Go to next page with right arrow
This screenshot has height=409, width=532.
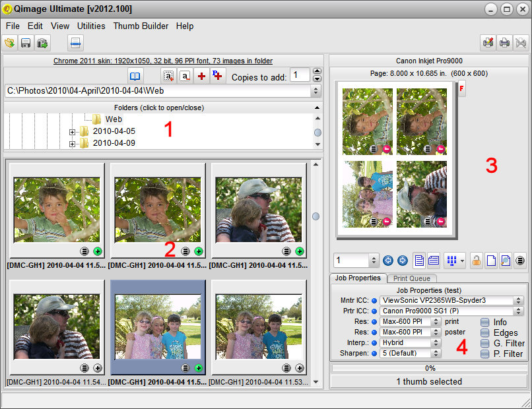(x=402, y=261)
